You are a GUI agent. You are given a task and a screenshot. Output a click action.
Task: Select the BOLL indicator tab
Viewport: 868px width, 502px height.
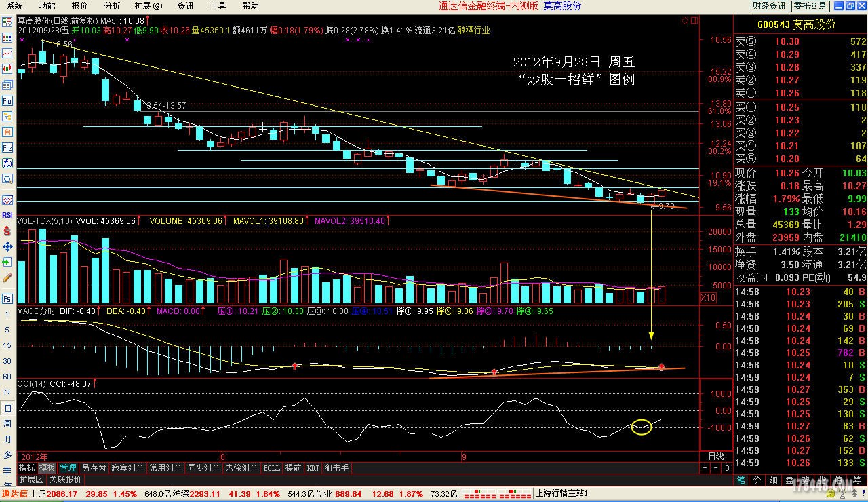(x=271, y=468)
